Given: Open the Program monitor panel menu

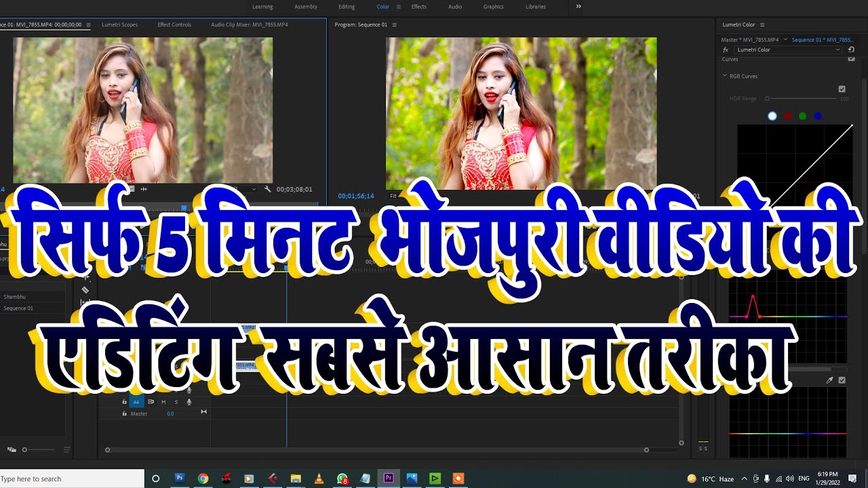Looking at the screenshot, I should [394, 24].
